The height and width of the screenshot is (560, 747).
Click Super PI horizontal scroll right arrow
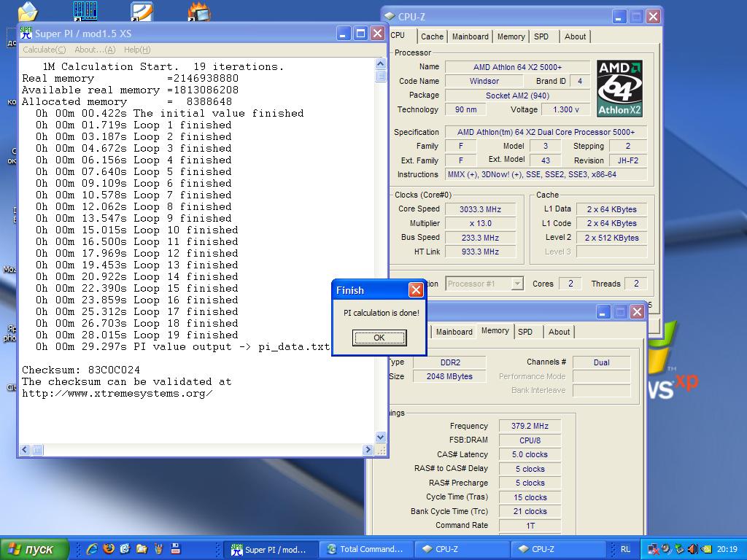point(368,449)
